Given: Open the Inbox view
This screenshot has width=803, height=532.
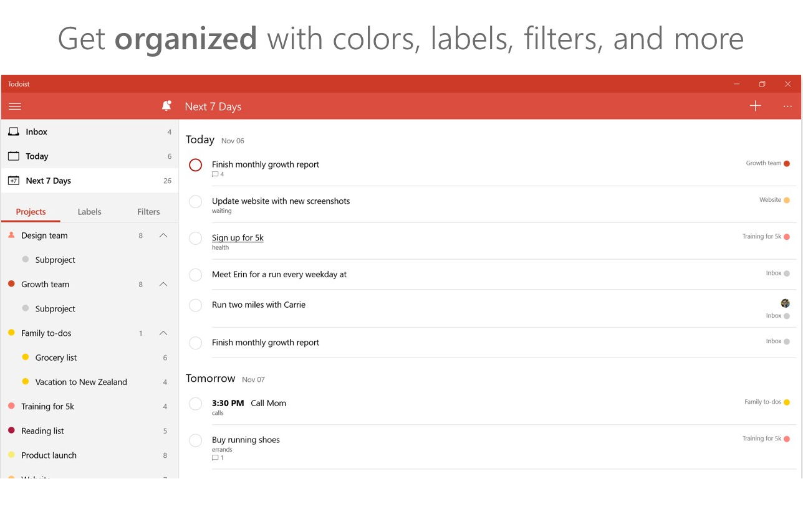Looking at the screenshot, I should pyautogui.click(x=90, y=131).
